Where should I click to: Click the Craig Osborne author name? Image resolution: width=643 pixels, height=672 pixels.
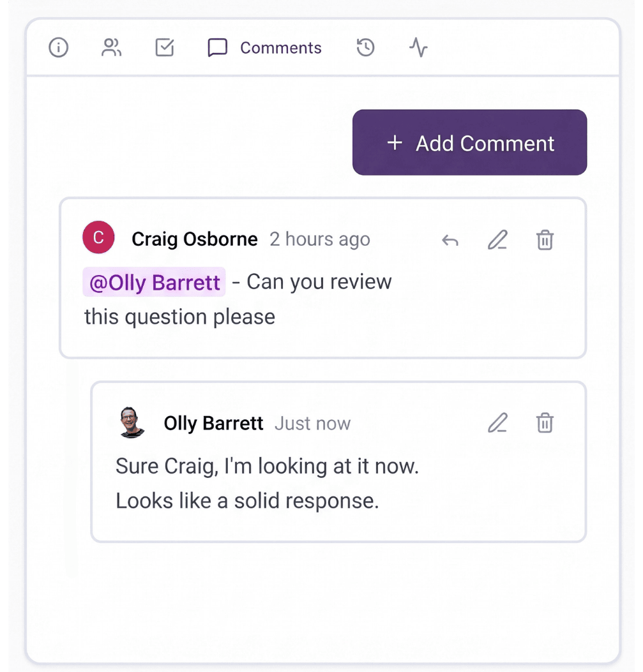[x=195, y=239]
